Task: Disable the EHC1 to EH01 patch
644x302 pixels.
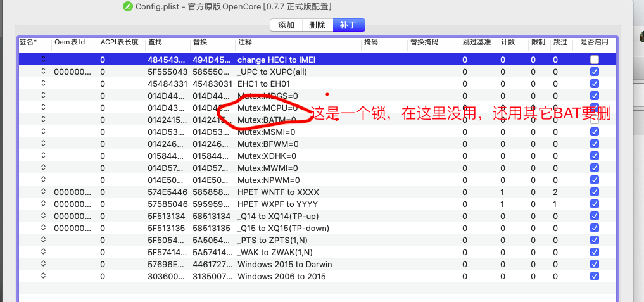Action: coord(595,84)
